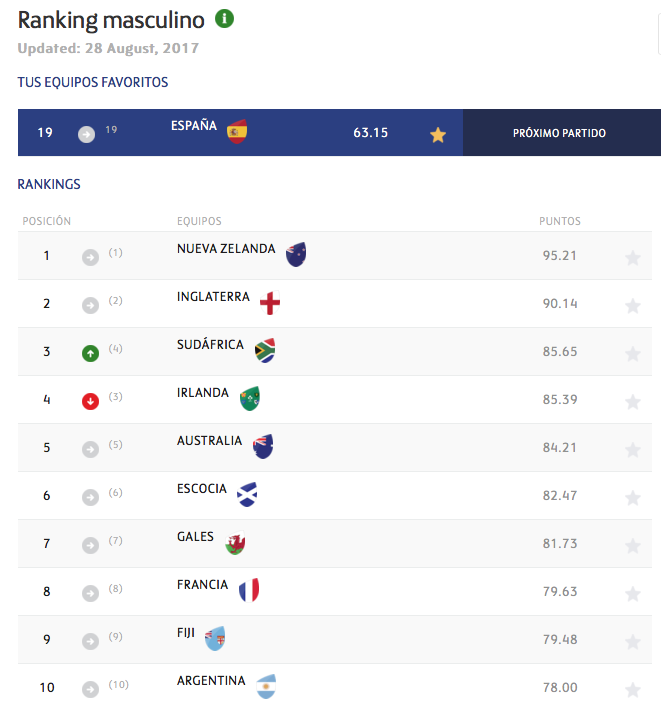The image size is (661, 711).
Task: Sort by the Puntos column header
Action: [x=559, y=221]
